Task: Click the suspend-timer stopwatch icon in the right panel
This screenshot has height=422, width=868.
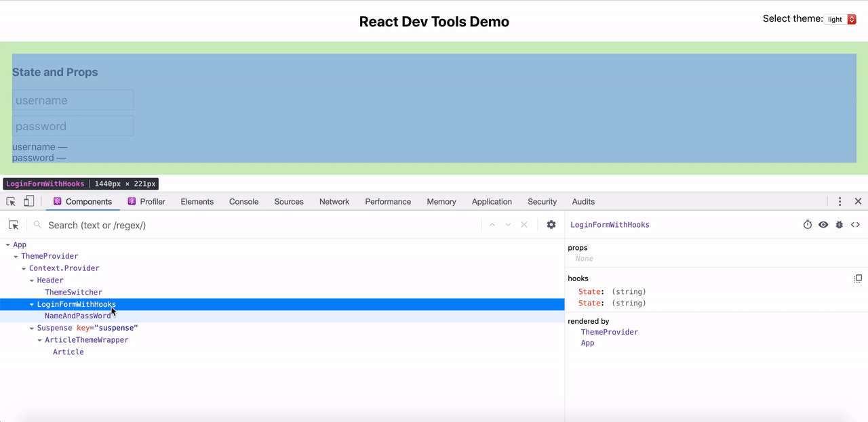Action: coord(807,224)
